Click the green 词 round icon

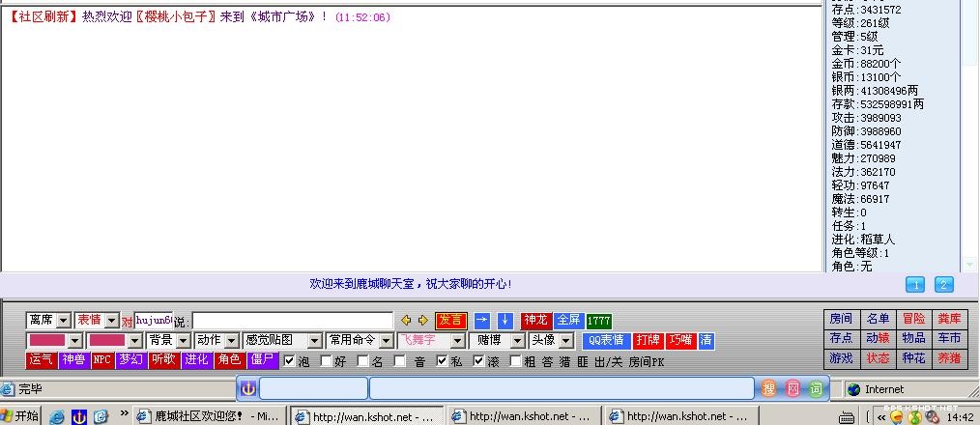point(816,389)
